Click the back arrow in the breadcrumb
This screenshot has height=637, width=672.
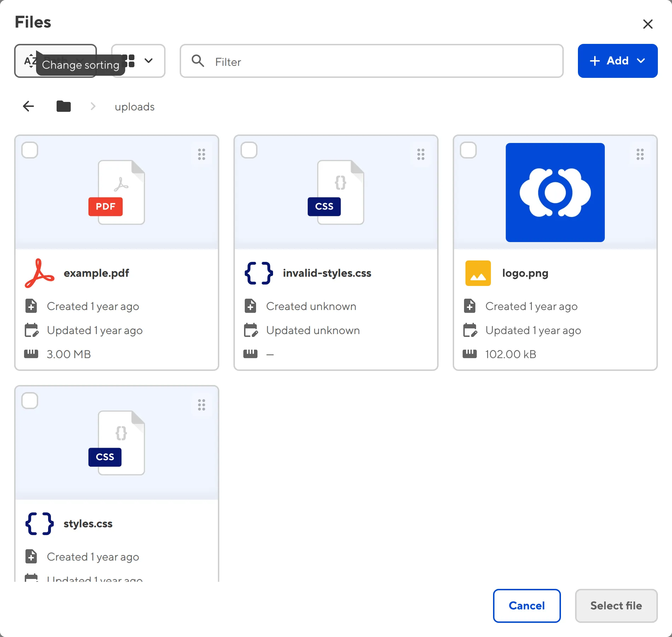pyautogui.click(x=28, y=106)
